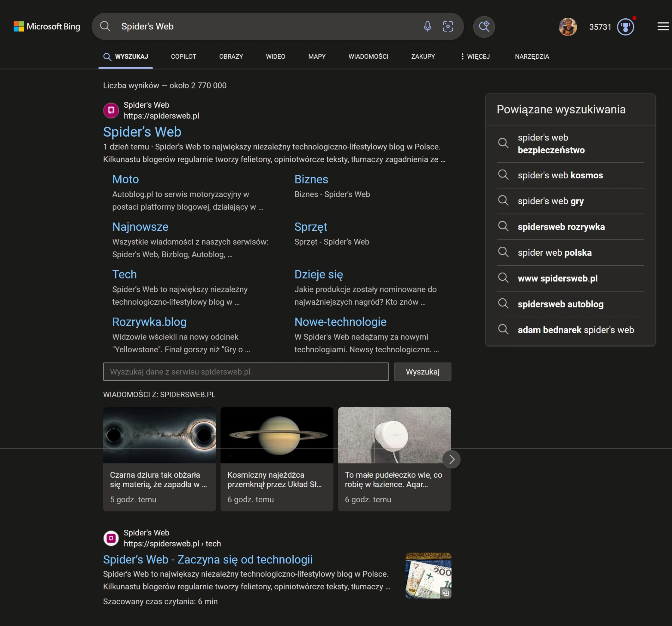Open the banknote result thumbnail

[428, 575]
